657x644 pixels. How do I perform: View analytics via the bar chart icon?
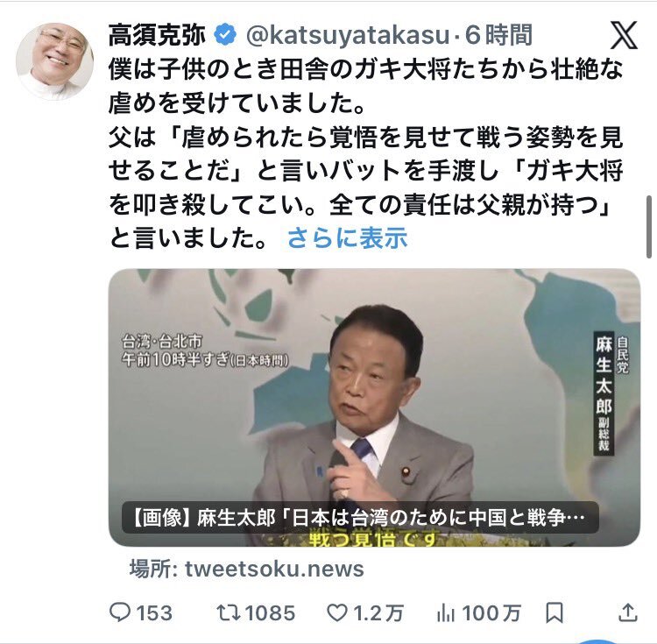click(446, 613)
